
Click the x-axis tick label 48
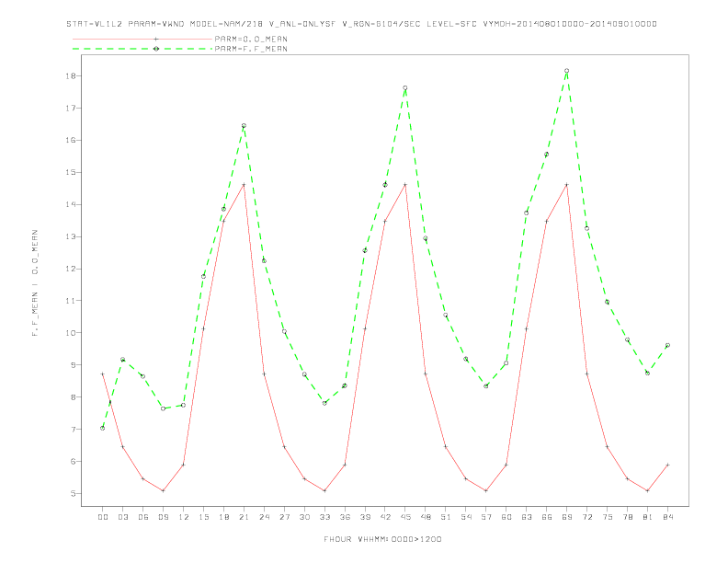pos(426,517)
